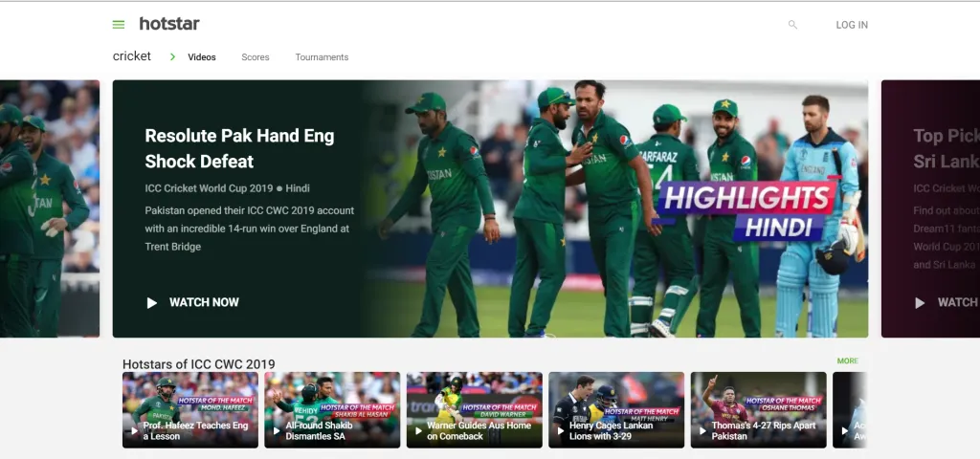Click the LOG IN link

point(852,25)
